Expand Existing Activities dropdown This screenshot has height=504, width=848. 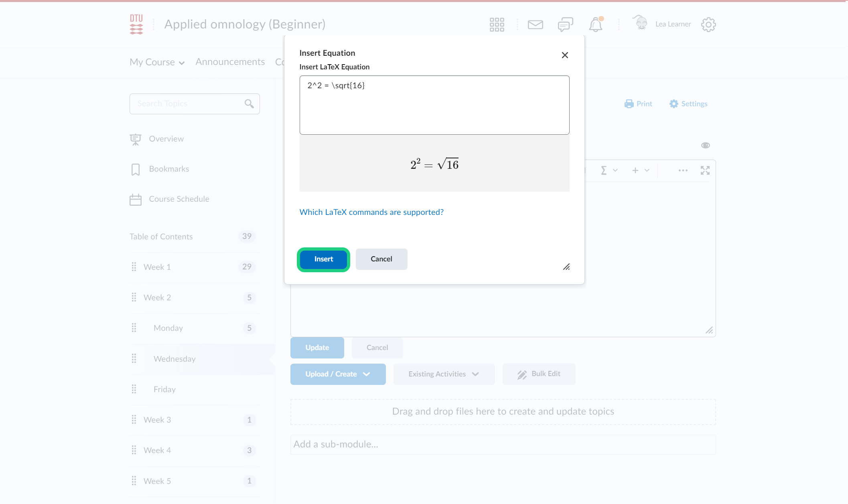[444, 374]
